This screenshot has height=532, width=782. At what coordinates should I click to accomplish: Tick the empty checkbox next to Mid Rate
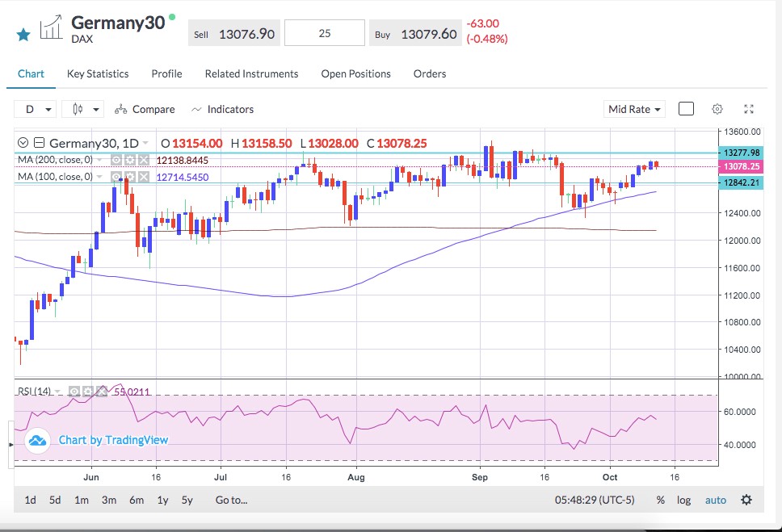[686, 109]
